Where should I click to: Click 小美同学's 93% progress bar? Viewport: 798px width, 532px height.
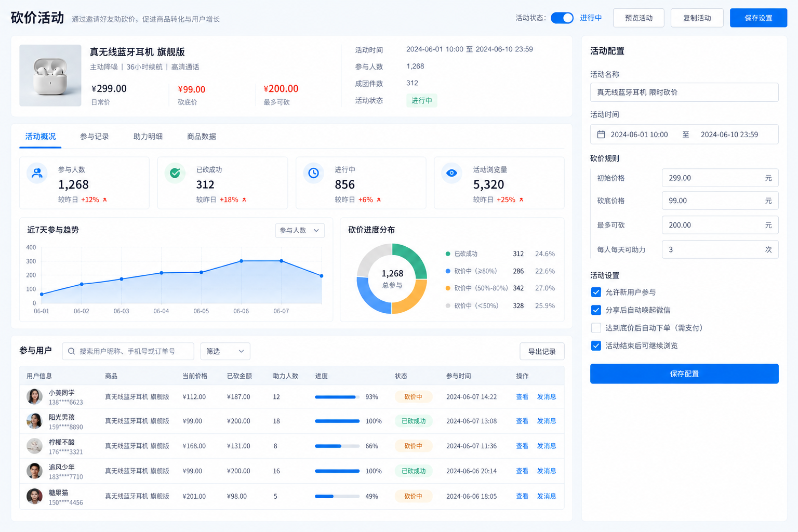pos(337,397)
